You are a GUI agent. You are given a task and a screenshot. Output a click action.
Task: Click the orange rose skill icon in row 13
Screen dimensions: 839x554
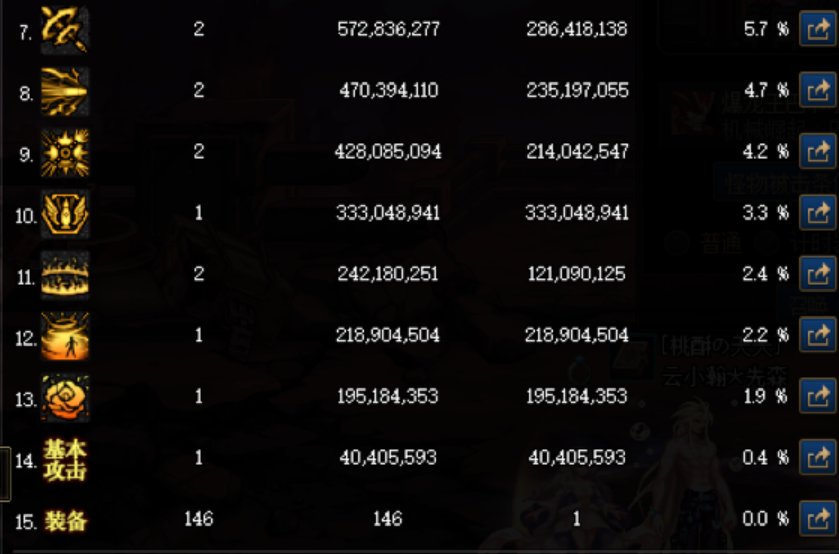click(65, 398)
